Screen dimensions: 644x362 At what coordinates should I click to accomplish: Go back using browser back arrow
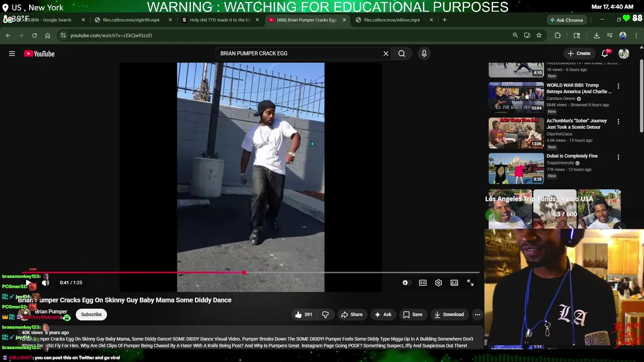click(8, 35)
